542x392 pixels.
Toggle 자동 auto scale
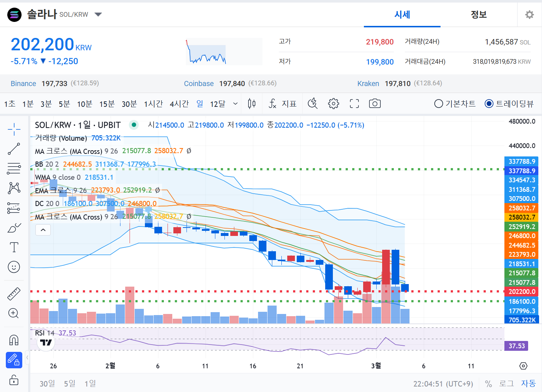(528, 384)
